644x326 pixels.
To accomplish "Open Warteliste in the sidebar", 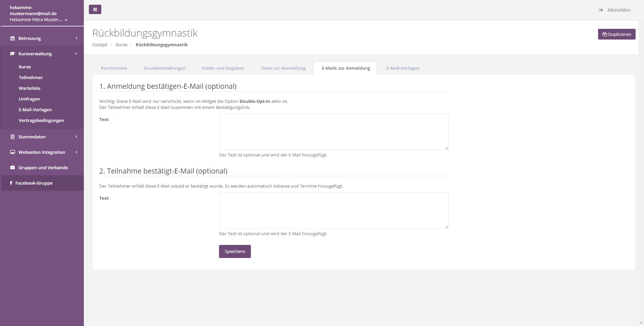I will point(30,88).
